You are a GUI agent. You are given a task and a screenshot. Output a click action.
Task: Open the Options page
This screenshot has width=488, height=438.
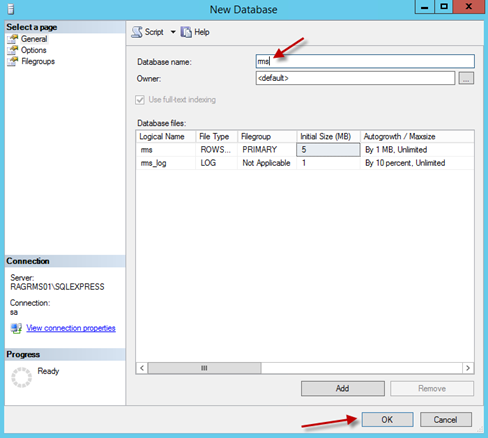point(33,50)
